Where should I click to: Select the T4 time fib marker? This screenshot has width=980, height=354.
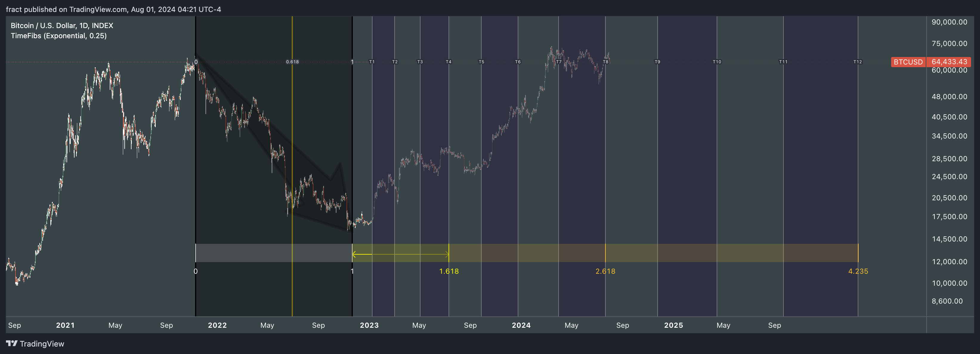tap(449, 62)
